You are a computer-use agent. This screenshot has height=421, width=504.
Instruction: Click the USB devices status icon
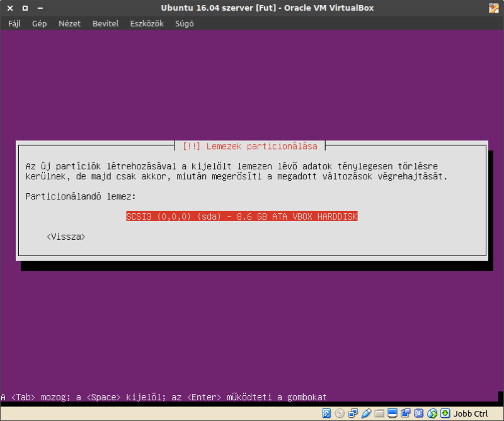coord(366,413)
